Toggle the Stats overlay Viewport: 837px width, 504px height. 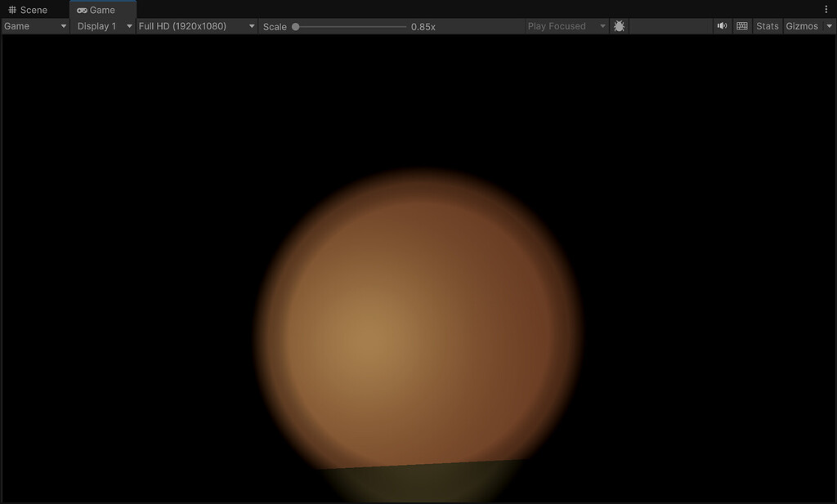(x=767, y=25)
